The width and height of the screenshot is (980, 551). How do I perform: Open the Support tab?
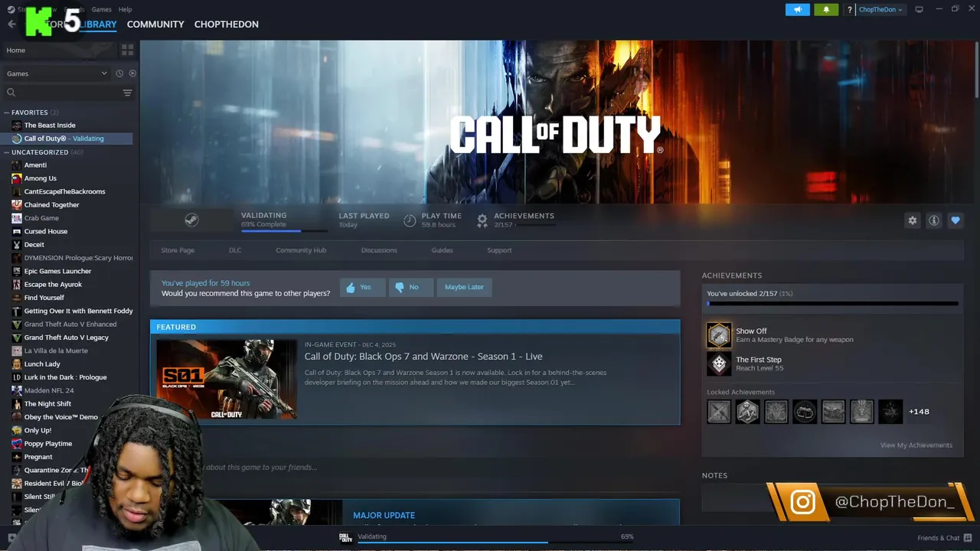click(x=499, y=250)
